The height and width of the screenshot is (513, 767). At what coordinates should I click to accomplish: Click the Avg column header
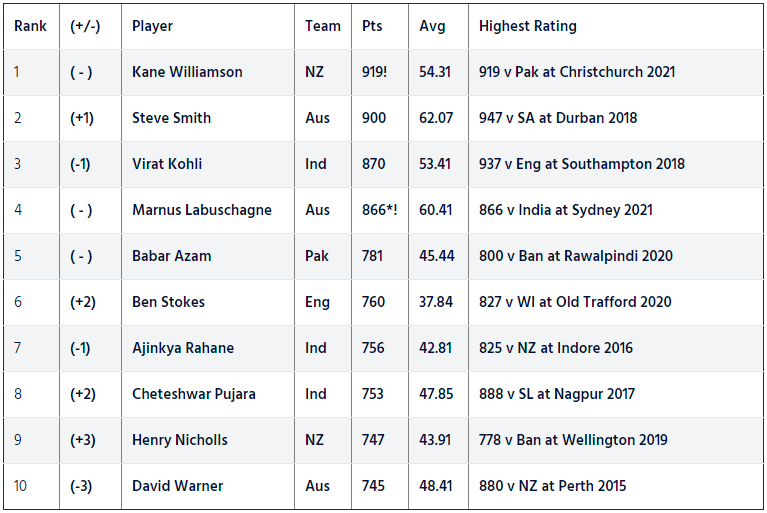[x=433, y=26]
